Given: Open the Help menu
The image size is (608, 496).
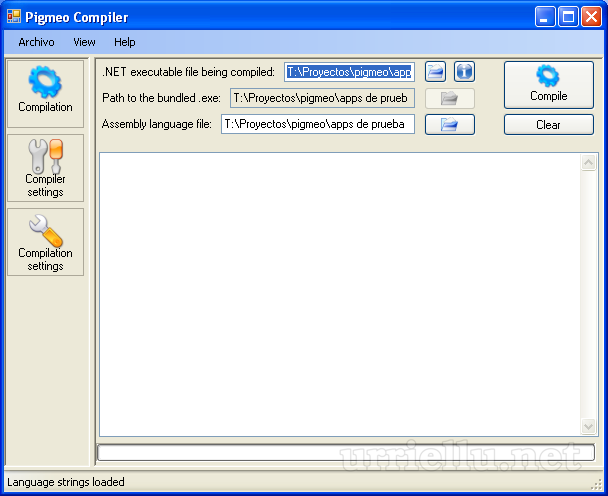Looking at the screenshot, I should [x=124, y=42].
